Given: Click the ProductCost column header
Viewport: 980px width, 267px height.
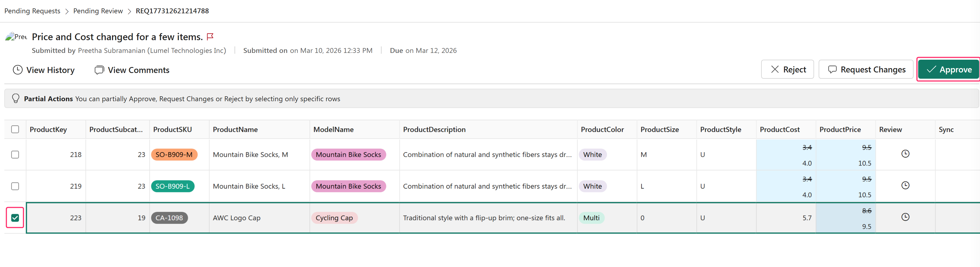Looking at the screenshot, I should tap(780, 129).
